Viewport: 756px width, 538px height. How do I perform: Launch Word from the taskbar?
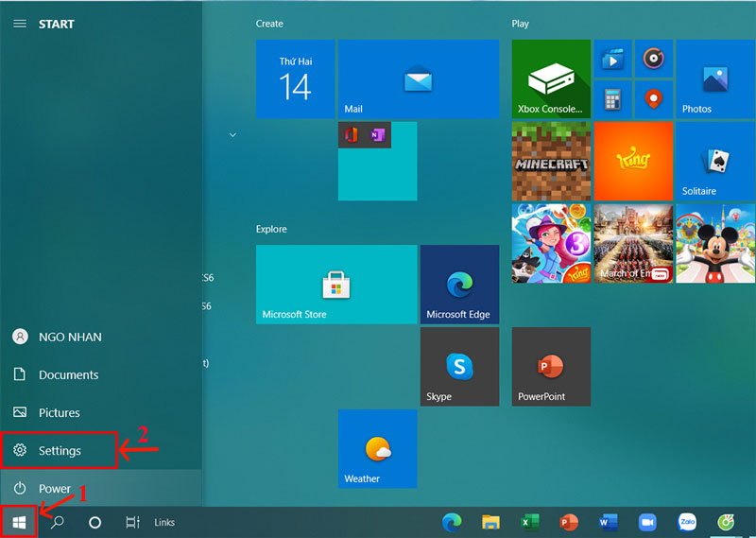pos(609,522)
